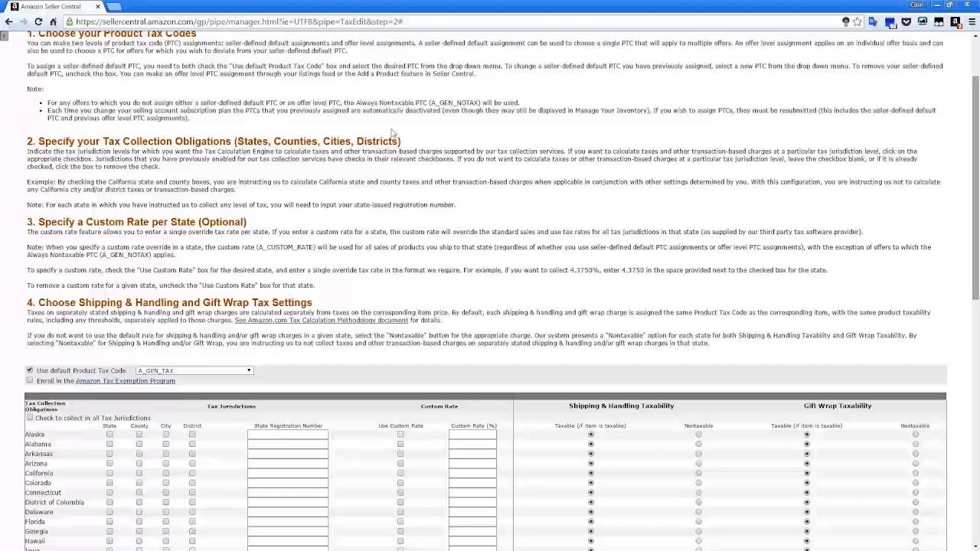
Task: Enable Use Custom Rate for California
Action: tap(400, 473)
